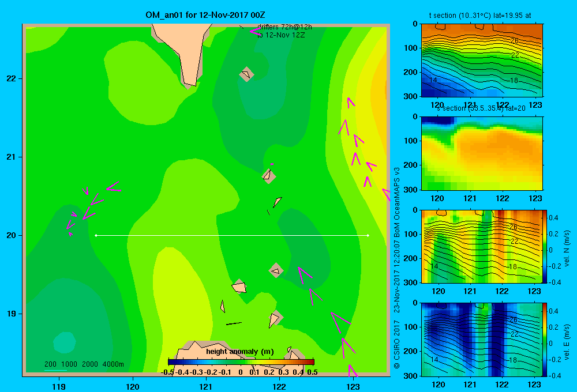Click latitude label 20 on the main map axis

pyautogui.click(x=12, y=235)
